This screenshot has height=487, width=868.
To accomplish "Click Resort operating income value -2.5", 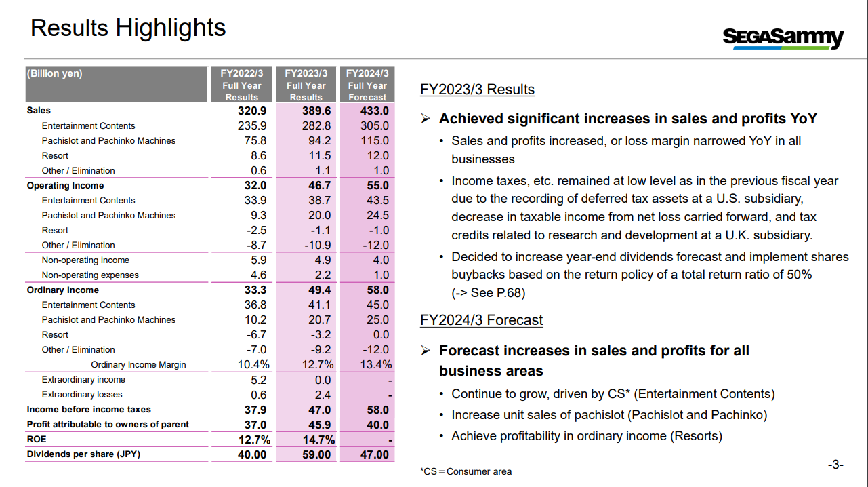I will pyautogui.click(x=257, y=230).
